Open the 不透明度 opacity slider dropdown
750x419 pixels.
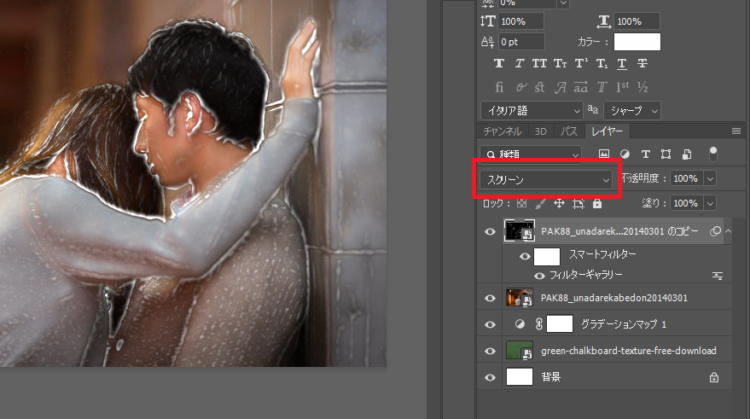[x=710, y=178]
